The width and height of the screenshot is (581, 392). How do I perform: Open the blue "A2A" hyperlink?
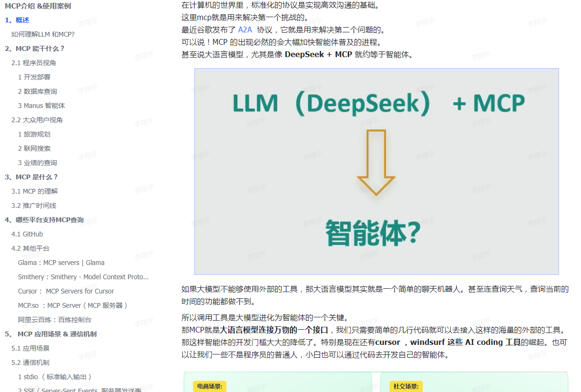point(245,30)
